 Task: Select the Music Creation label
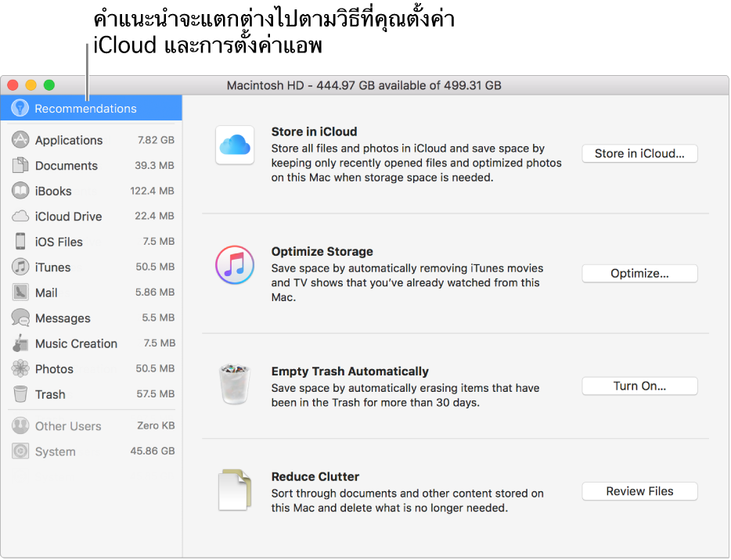click(x=77, y=344)
